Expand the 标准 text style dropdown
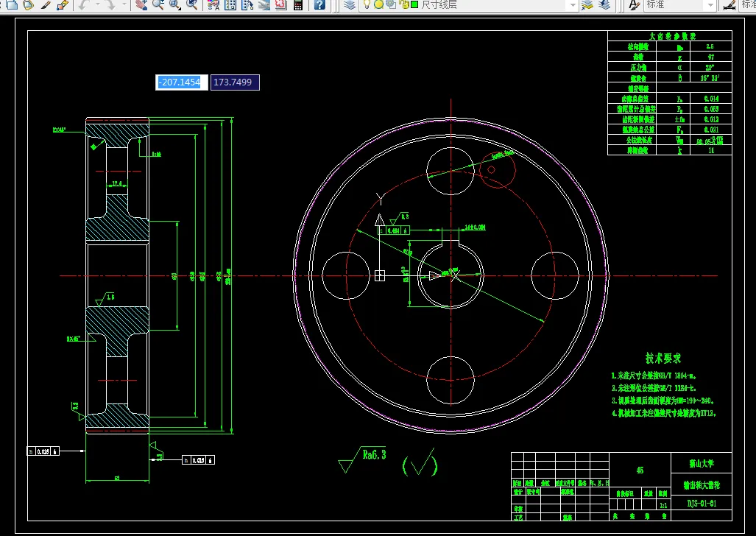The width and height of the screenshot is (756, 536). pos(710,4)
